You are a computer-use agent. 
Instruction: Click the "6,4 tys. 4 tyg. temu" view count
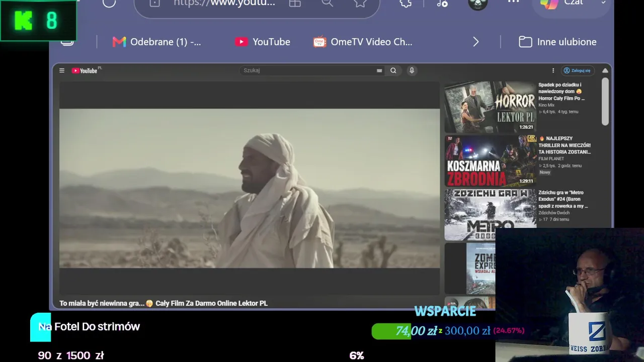coord(558,112)
